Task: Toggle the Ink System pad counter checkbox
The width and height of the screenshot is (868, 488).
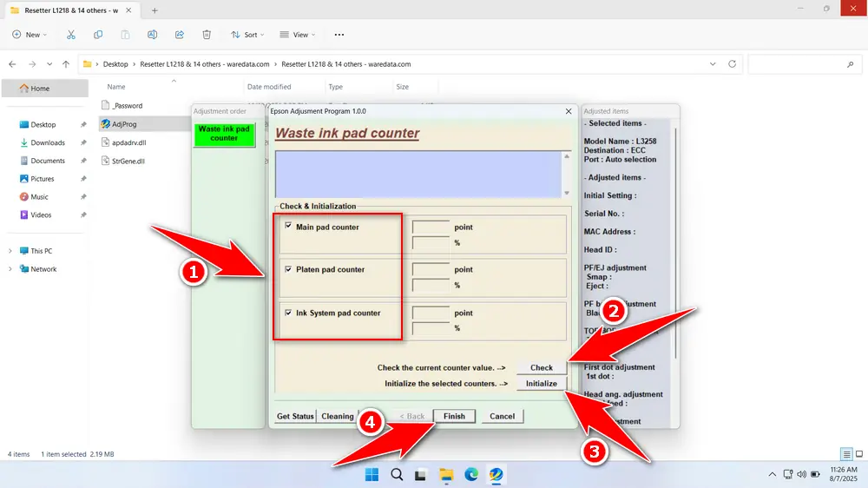Action: 288,313
